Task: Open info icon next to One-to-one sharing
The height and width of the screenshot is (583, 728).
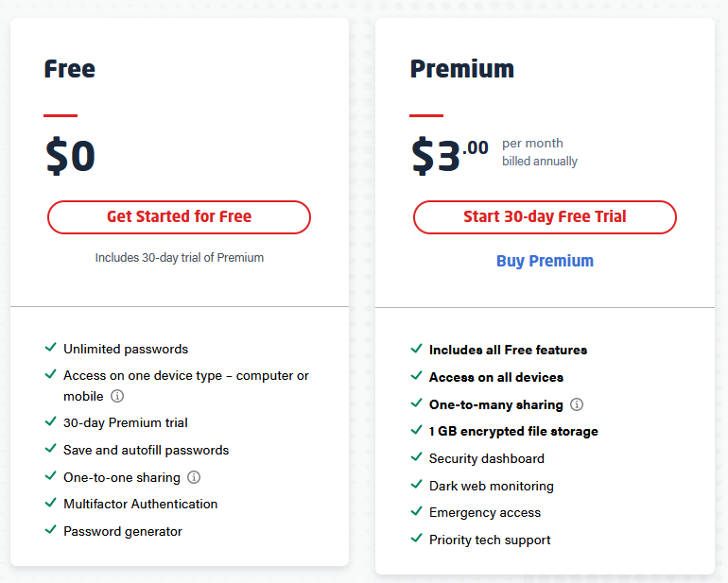Action: coord(194,477)
